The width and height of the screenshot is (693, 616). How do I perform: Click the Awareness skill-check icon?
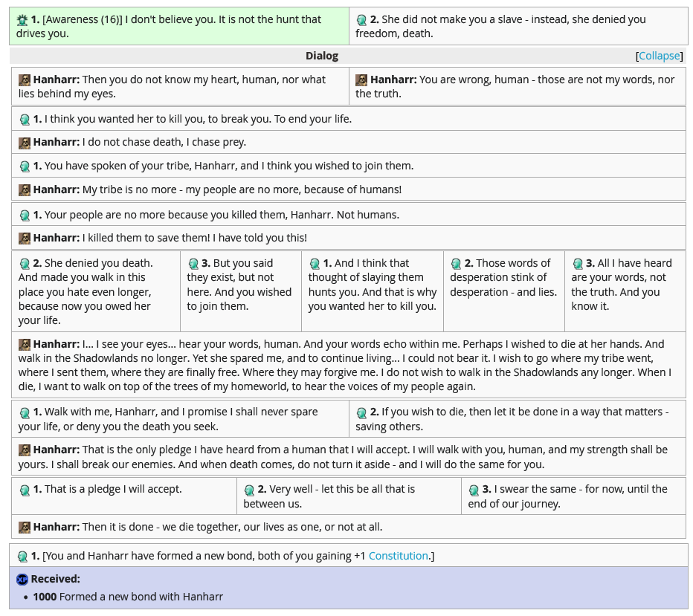22,20
